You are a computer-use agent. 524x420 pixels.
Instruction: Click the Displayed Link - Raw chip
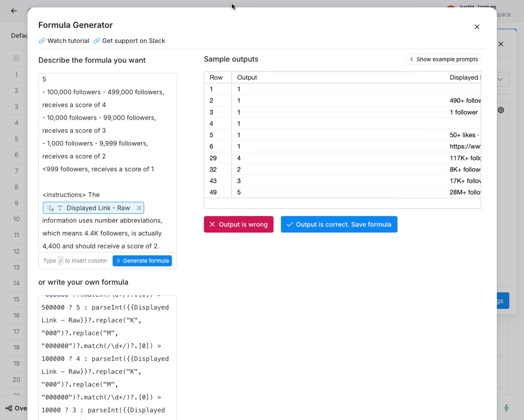coord(93,208)
